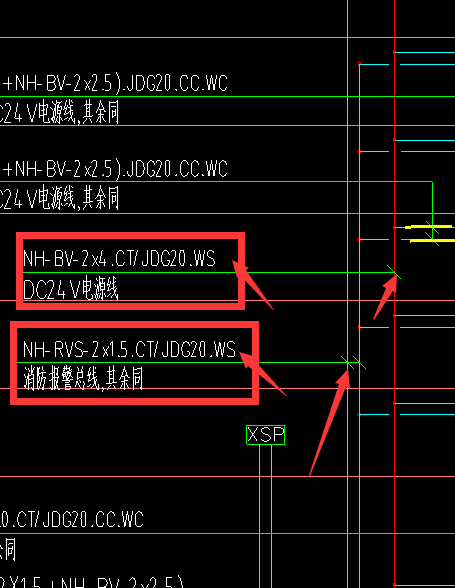The width and height of the screenshot is (455, 588).
Task: Select the NH-RVS-2x1.5.CT/JDG20.WS wiring label
Action: point(129,349)
